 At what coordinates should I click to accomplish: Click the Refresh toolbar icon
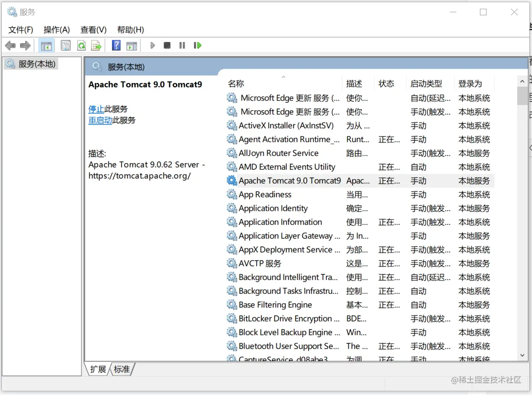click(81, 45)
